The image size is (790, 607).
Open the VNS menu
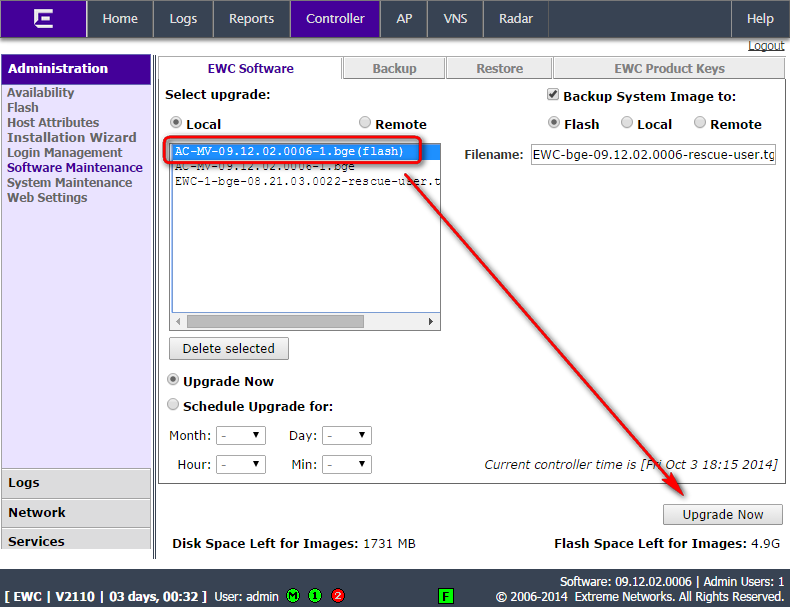pyautogui.click(x=455, y=19)
